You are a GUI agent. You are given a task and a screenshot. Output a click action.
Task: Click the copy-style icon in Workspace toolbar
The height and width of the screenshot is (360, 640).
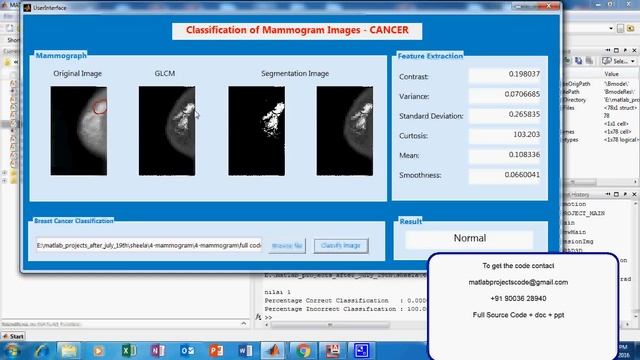(578, 61)
